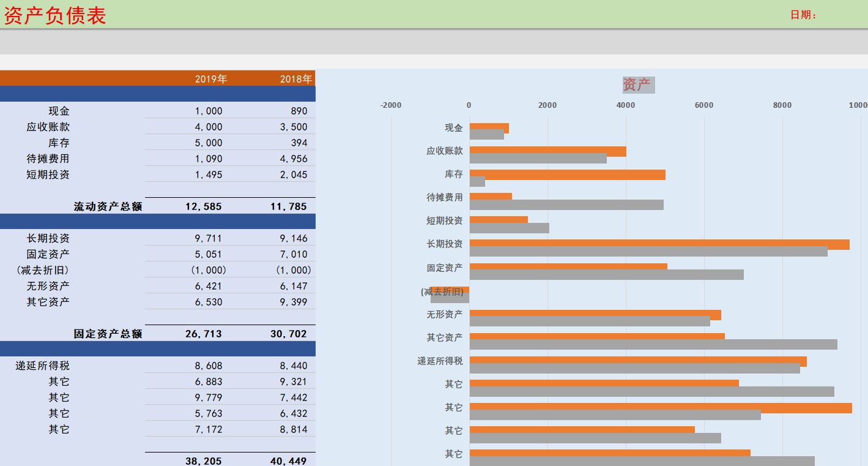Screen dimensions: 868x466
Task: Click the 流动资产总额 total label
Action: (x=108, y=206)
